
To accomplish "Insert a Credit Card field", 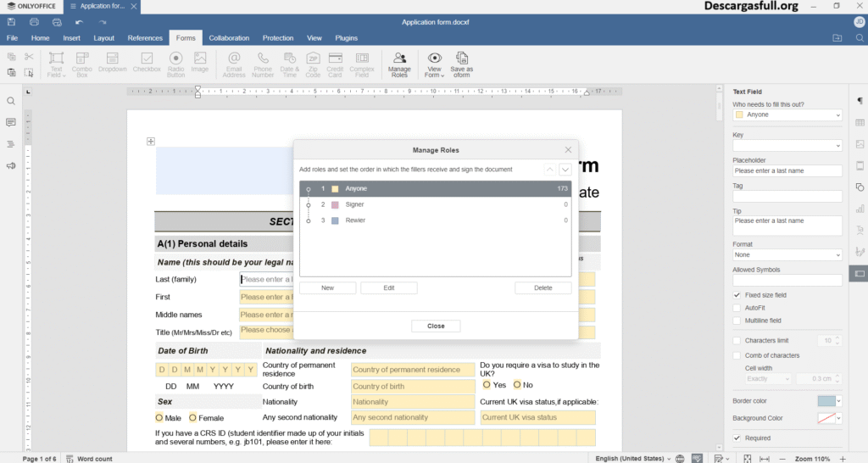I will 335,64.
